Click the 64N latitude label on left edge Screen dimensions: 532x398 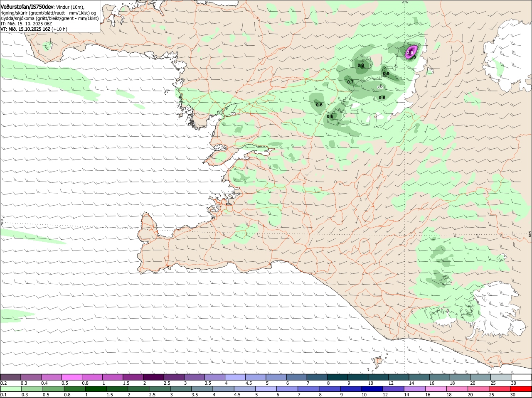[2, 223]
